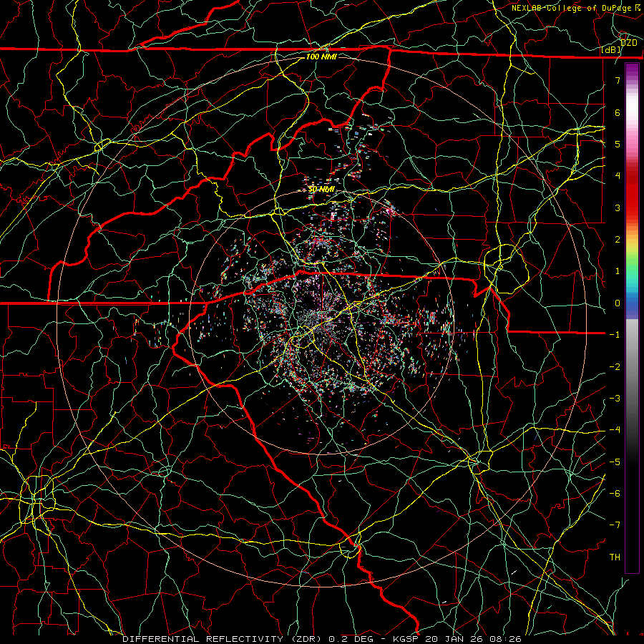Click the 3 value on the color scale
Image resolution: width=644 pixels, height=644 pixels.
coord(618,208)
